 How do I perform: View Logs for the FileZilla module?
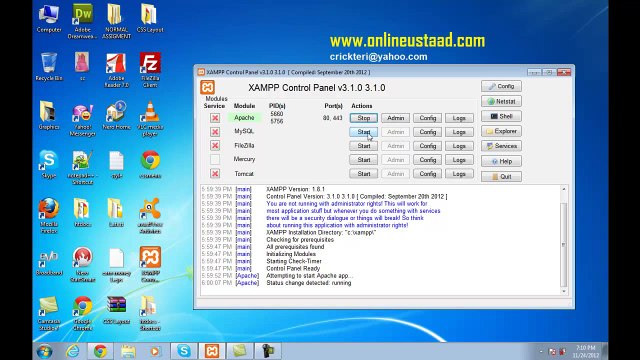click(459, 146)
